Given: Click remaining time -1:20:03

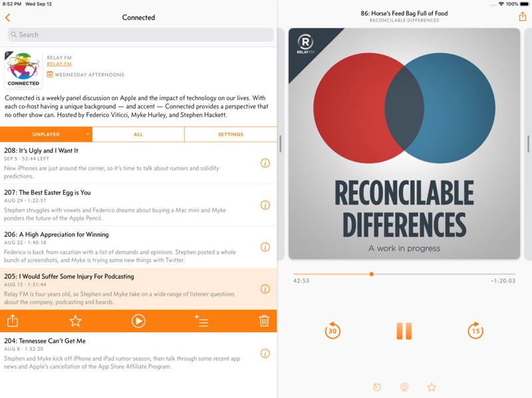Looking at the screenshot, I should click(503, 280).
